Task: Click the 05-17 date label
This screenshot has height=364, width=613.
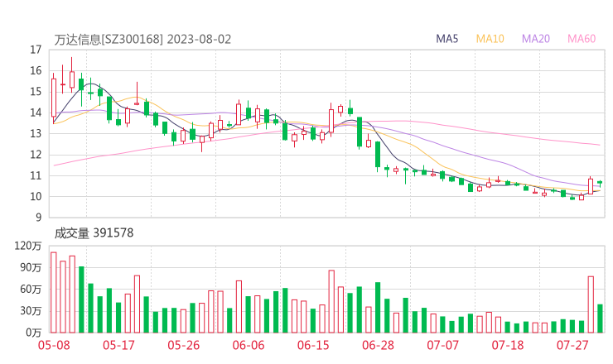Action: [118, 345]
